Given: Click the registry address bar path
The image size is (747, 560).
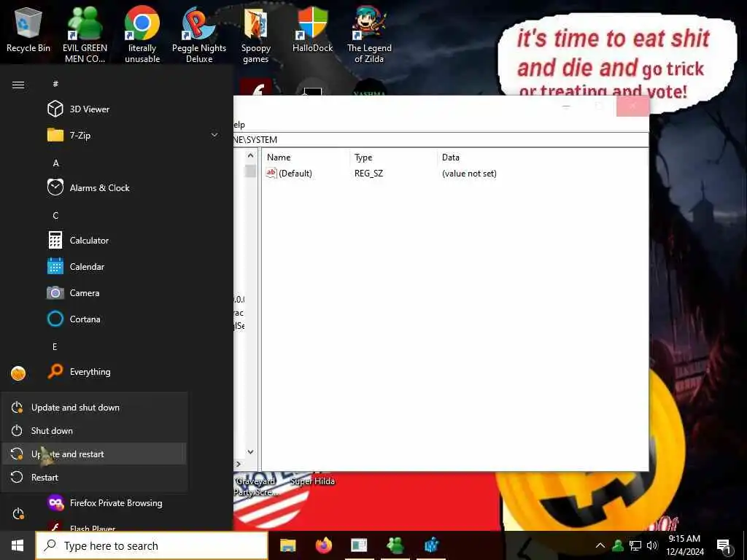Looking at the screenshot, I should pyautogui.click(x=441, y=139).
